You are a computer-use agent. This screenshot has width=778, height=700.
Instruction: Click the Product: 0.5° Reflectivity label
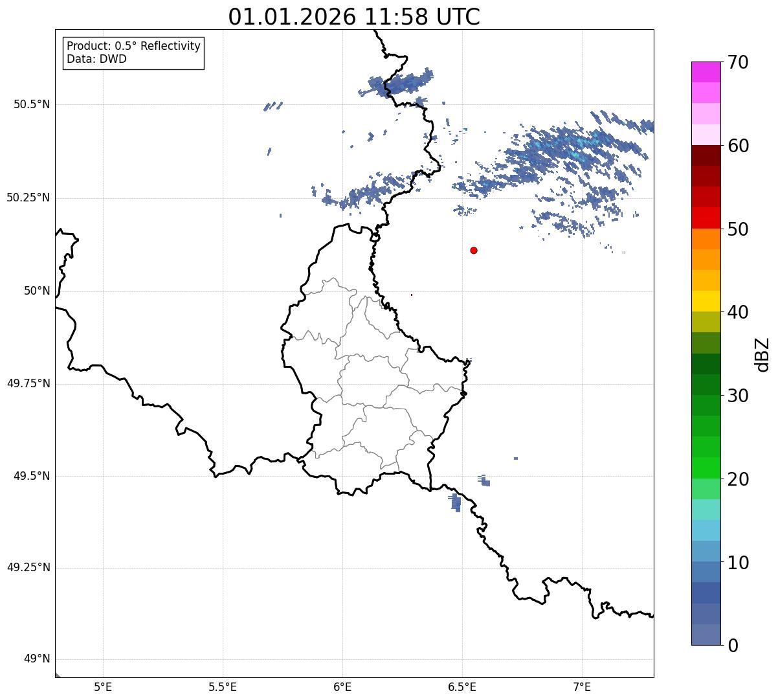[x=133, y=46]
